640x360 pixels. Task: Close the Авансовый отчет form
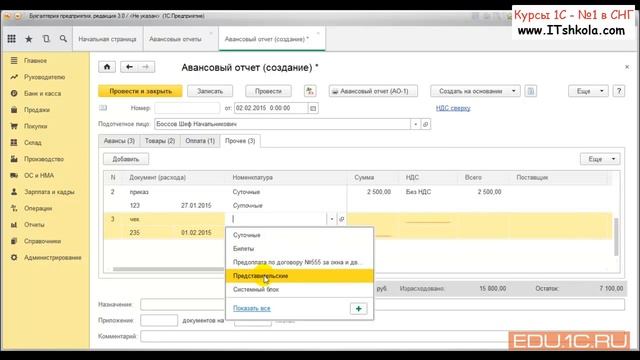click(x=627, y=67)
